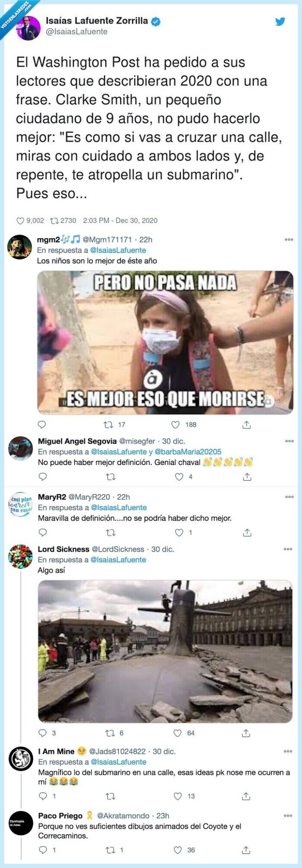The image size is (302, 868).
Task: Open more options on Lord Sickness's tweet
Action: point(288,549)
